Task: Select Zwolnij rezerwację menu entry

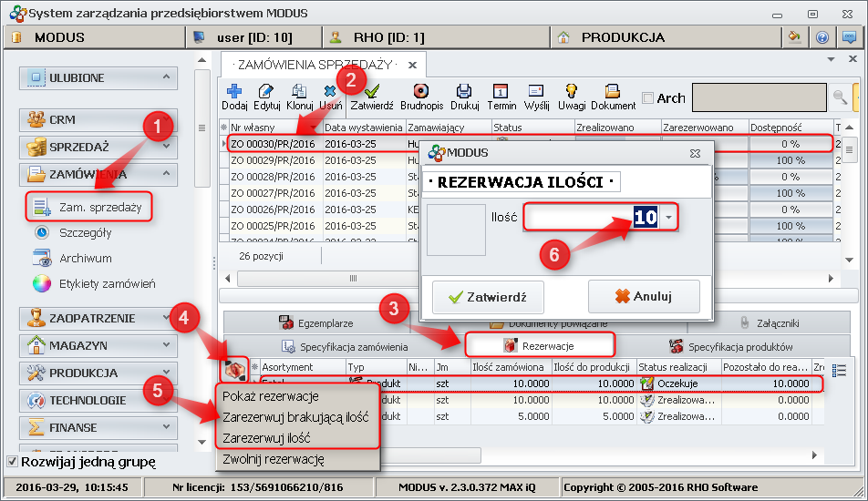Action: click(274, 459)
